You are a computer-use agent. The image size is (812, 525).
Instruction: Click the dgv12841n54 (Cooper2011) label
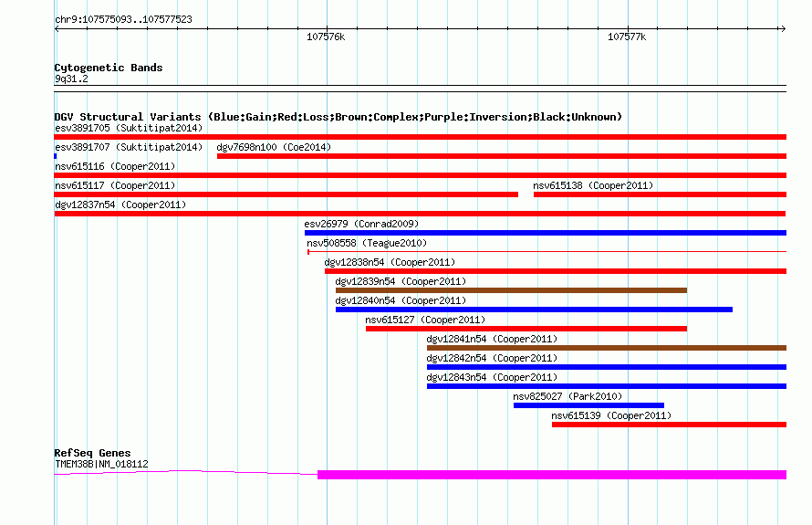[x=492, y=339]
